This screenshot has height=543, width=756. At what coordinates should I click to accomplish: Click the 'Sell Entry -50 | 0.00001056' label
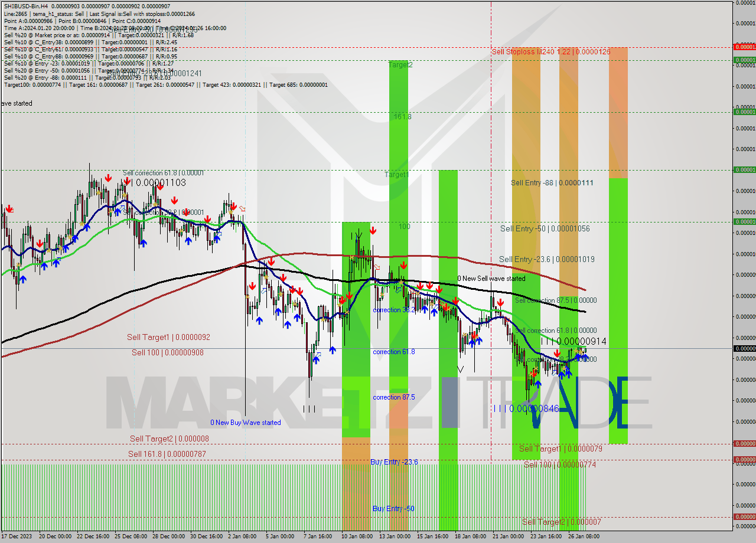click(x=545, y=228)
